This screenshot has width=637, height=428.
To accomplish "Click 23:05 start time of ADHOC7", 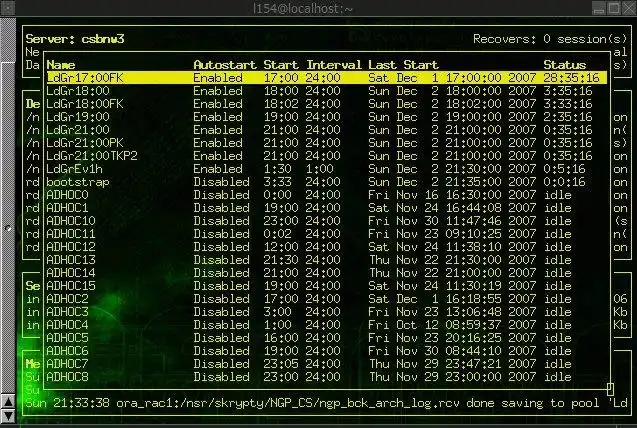I will pyautogui.click(x=281, y=363).
